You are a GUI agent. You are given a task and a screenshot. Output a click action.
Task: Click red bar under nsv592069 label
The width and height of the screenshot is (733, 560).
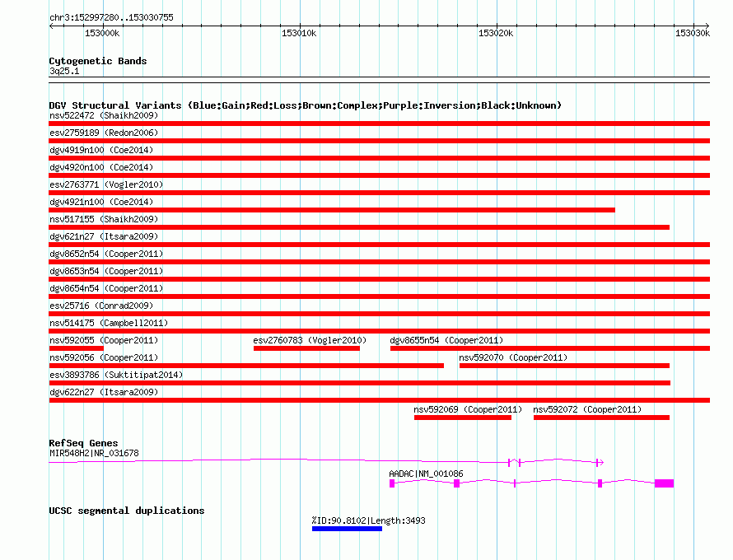463,418
